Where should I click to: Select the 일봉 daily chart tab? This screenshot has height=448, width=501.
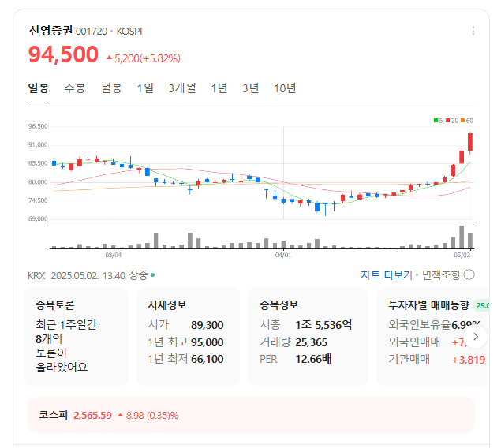tap(39, 88)
